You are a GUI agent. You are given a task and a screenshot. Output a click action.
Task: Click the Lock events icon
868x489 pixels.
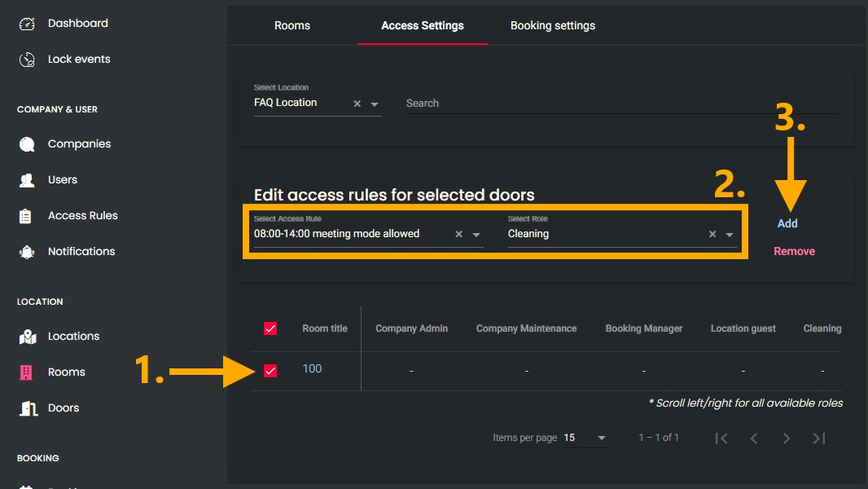[x=27, y=59]
